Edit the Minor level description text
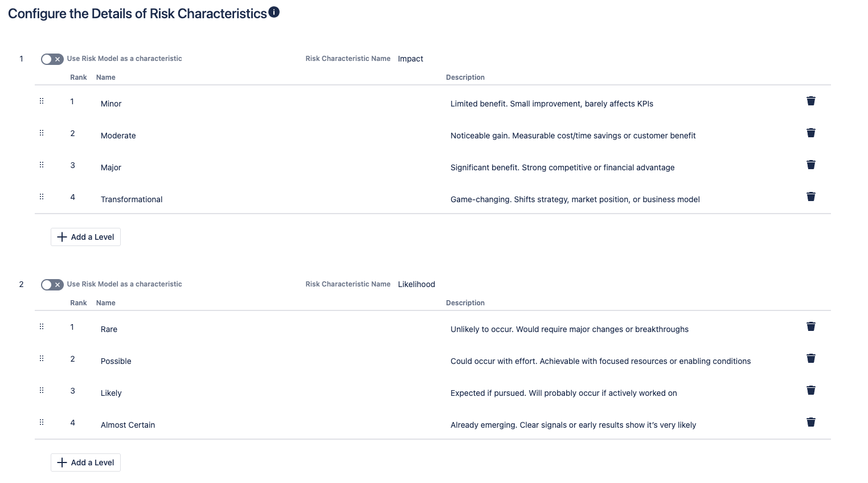Screen dimensions: 868x483 tap(552, 104)
